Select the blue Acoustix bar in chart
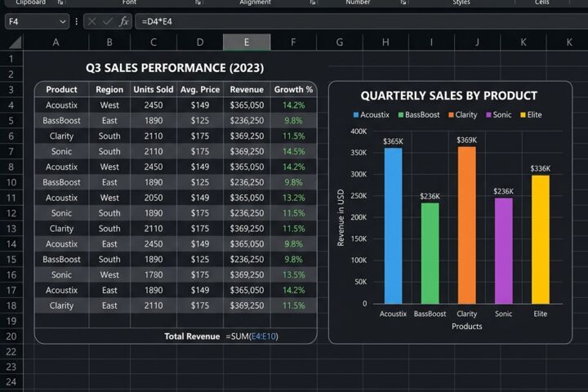Screen dimensions: 588x392 coord(393,226)
